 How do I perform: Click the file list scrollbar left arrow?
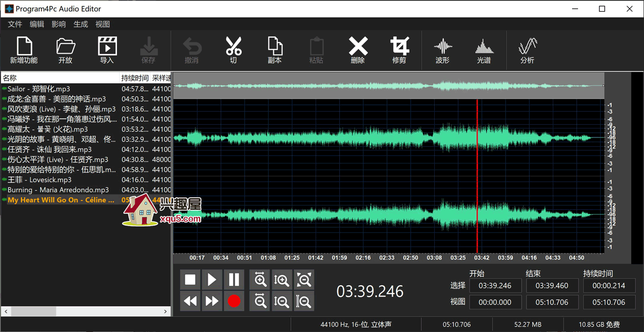(5, 311)
